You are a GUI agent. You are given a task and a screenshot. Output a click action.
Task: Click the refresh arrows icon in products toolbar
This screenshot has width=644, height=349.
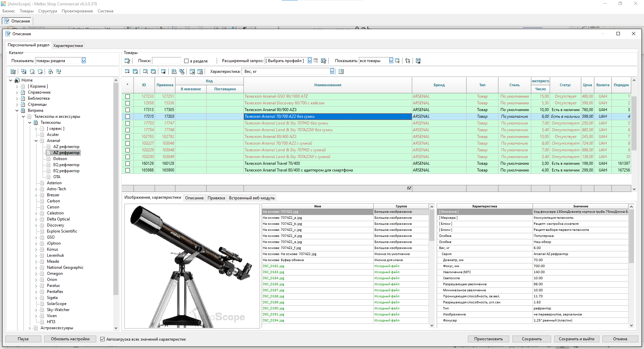408,61
